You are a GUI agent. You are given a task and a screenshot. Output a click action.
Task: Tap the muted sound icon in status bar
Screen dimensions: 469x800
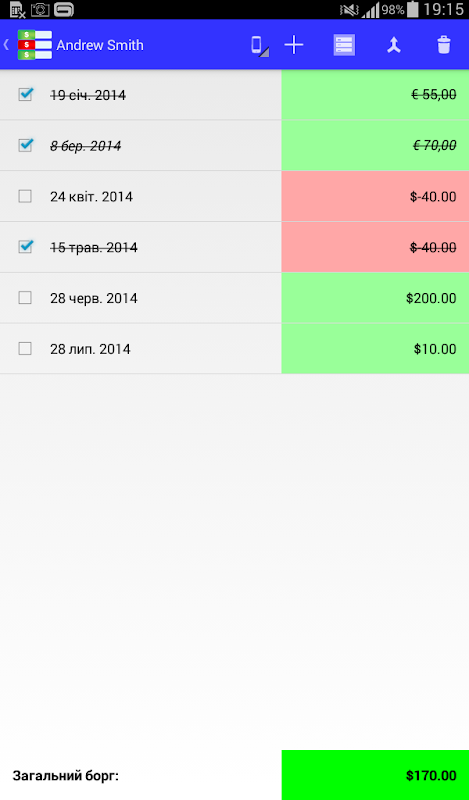pyautogui.click(x=349, y=10)
